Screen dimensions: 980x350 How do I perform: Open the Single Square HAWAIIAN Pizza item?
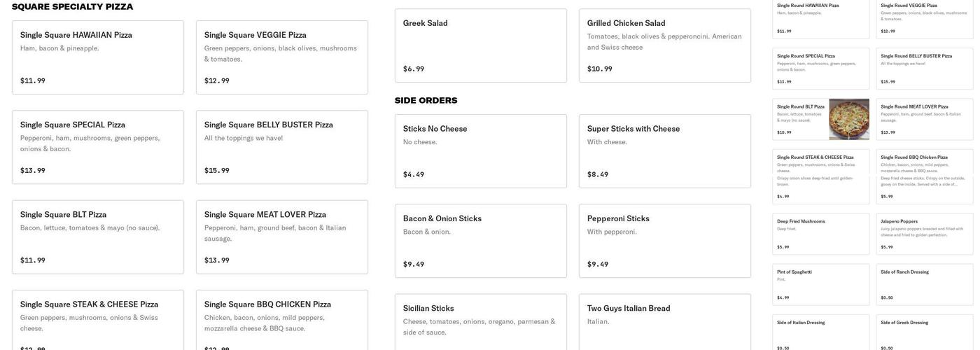[x=98, y=57]
